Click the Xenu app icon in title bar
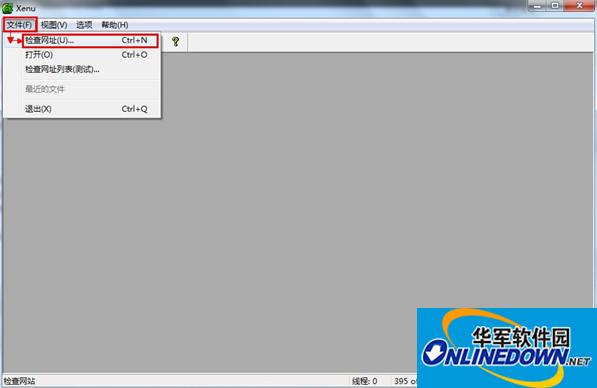The height and width of the screenshot is (388, 597). click(x=7, y=8)
